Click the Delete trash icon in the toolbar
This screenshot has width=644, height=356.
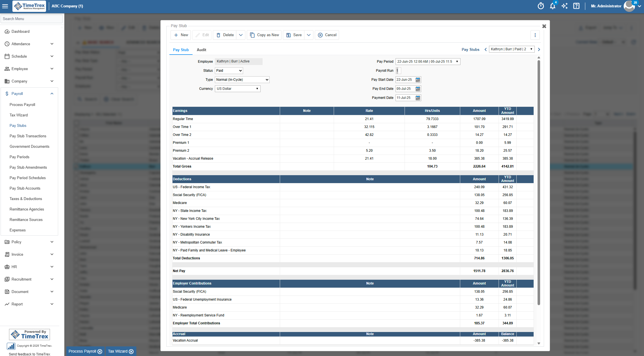click(219, 35)
